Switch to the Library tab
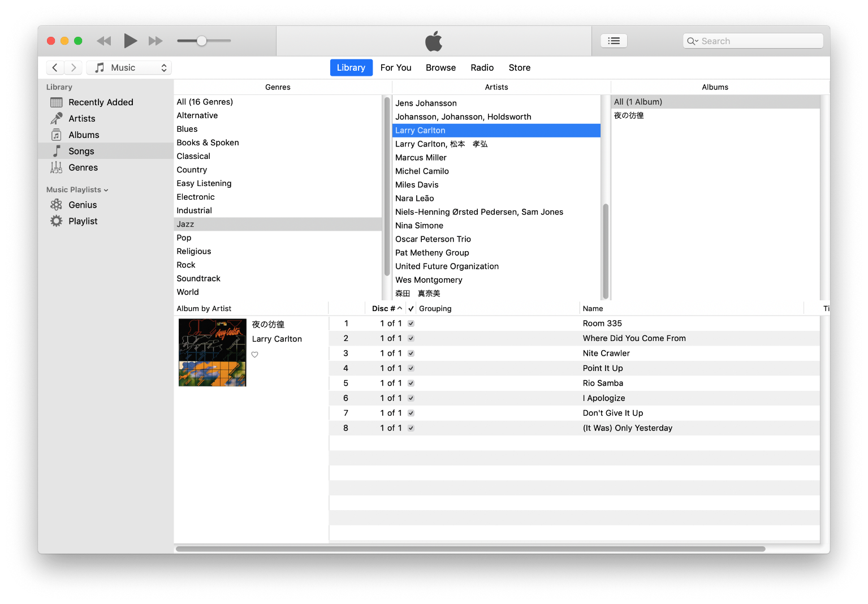The image size is (868, 604). tap(351, 68)
